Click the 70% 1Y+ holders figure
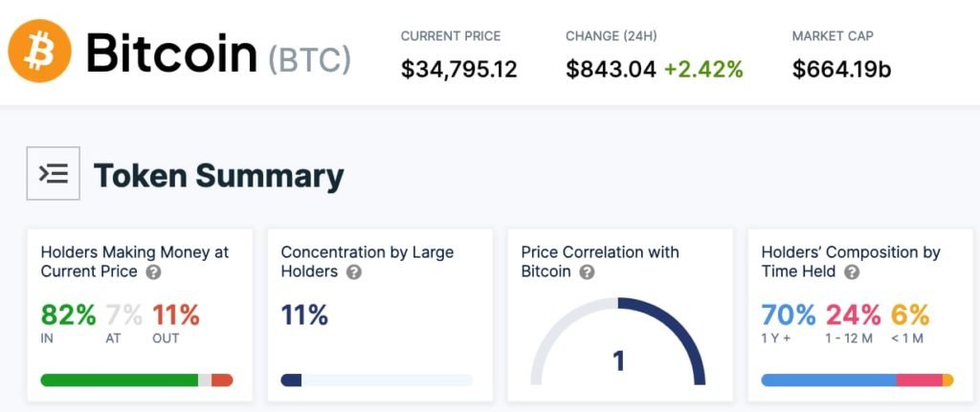 coord(789,314)
